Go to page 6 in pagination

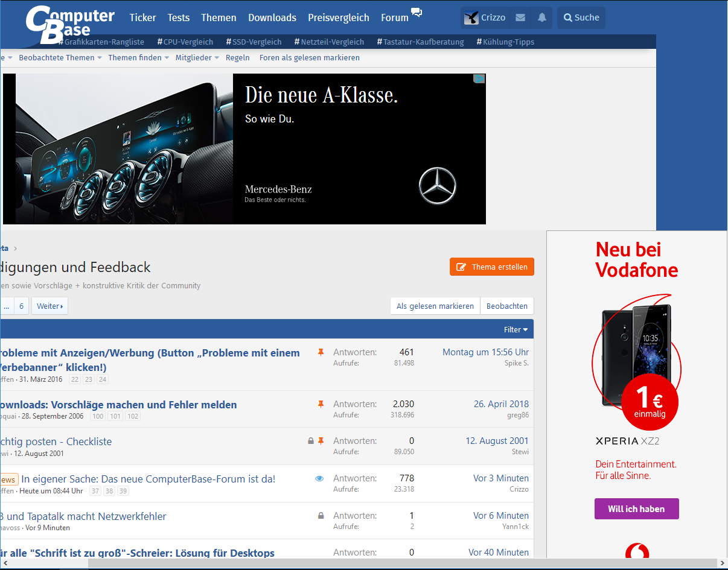(21, 306)
